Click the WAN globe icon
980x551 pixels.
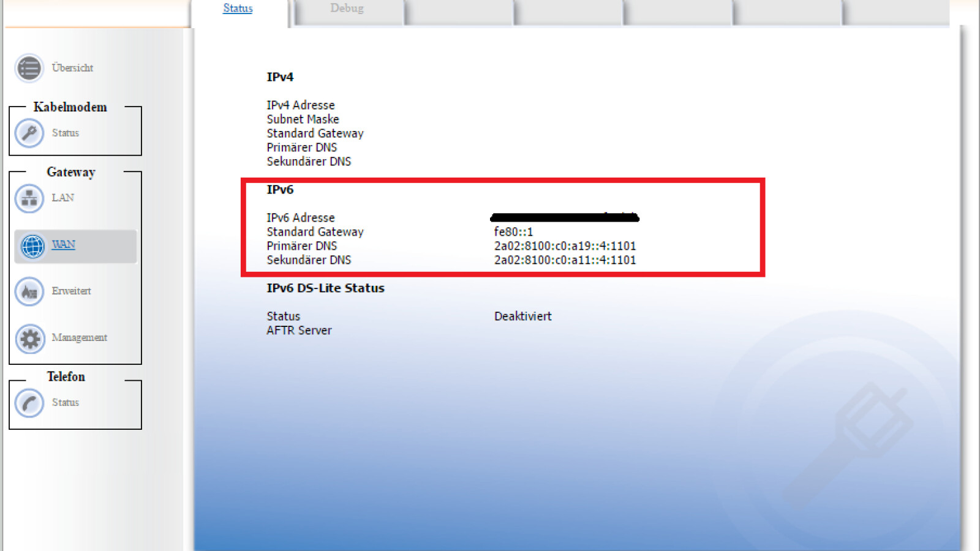click(x=32, y=246)
